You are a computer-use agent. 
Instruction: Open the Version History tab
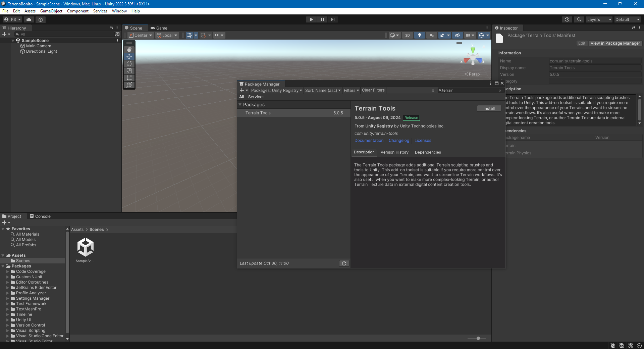pos(394,152)
